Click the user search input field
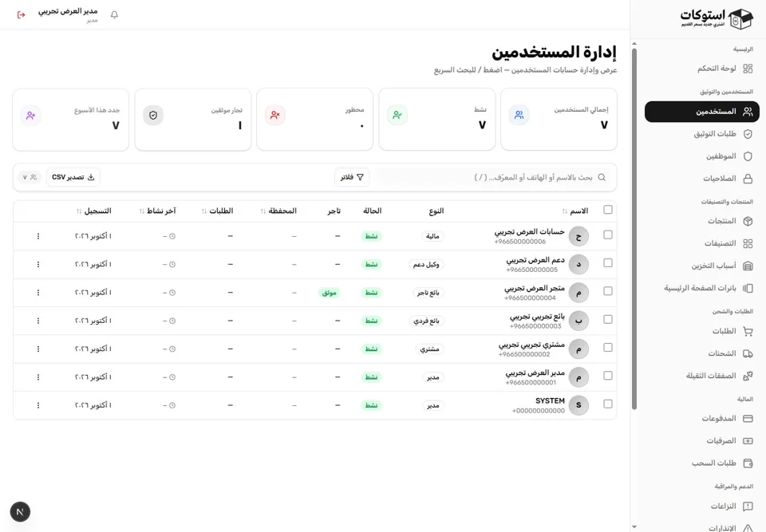This screenshot has width=766, height=532. (x=491, y=177)
